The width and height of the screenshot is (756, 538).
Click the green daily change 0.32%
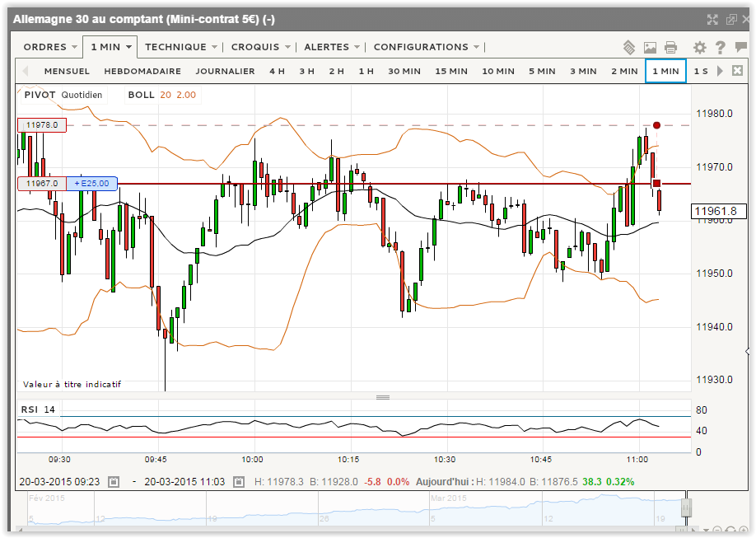tap(620, 481)
